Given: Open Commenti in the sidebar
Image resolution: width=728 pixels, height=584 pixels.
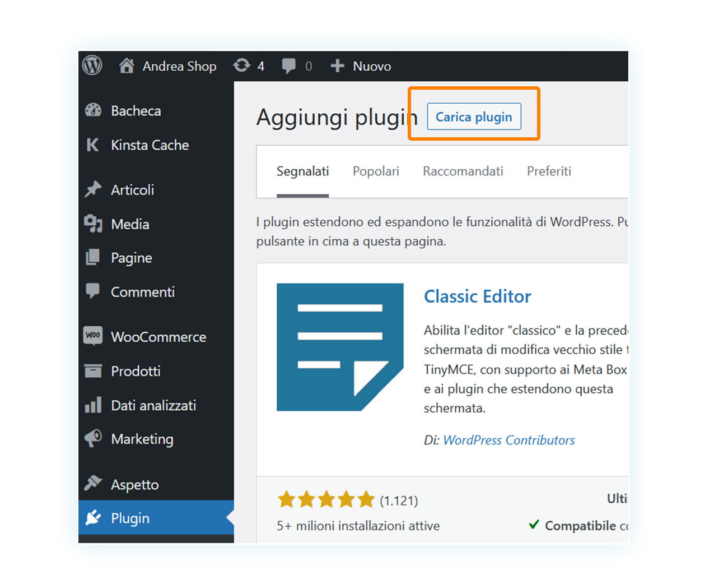Looking at the screenshot, I should tap(143, 292).
